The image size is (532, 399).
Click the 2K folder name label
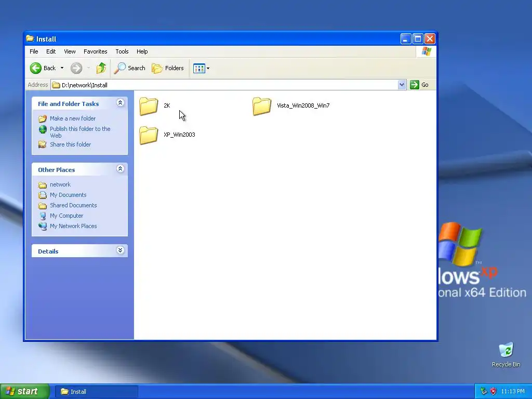pyautogui.click(x=167, y=105)
